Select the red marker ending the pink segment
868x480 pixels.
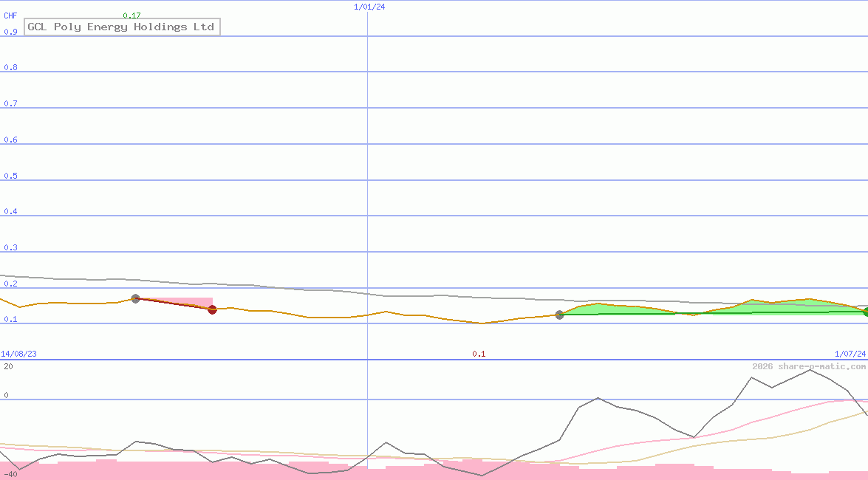pyautogui.click(x=213, y=309)
